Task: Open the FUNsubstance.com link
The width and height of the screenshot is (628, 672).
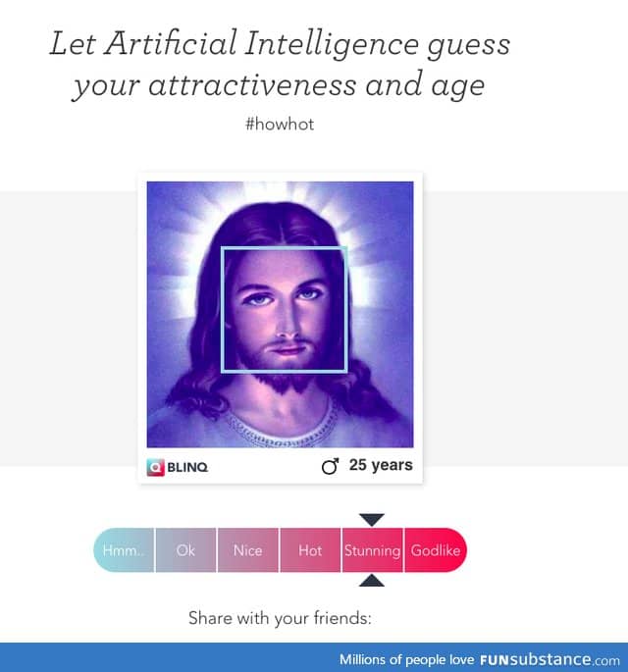Action: click(x=549, y=659)
